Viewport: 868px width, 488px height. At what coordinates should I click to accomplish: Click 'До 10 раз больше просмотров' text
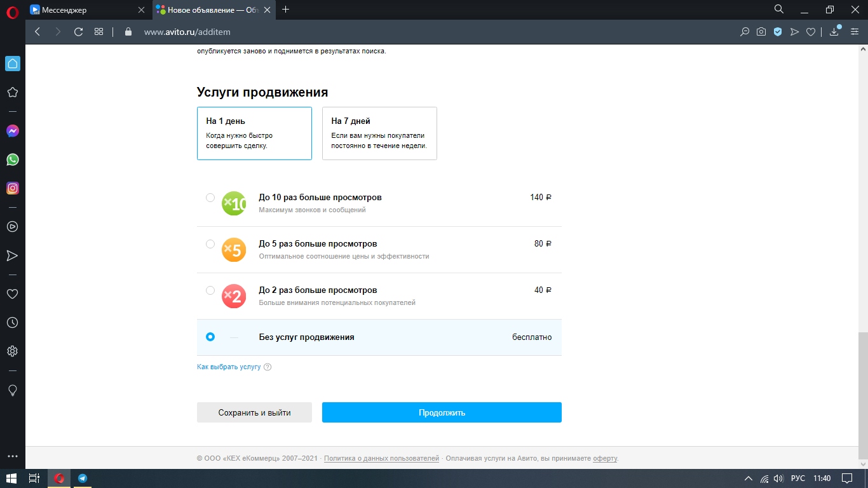coord(320,198)
